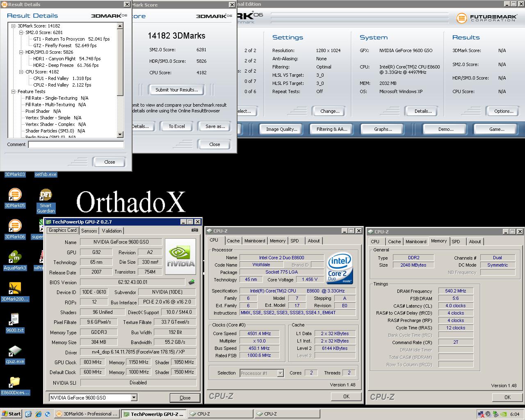The image size is (525, 420).
Task: Click the third quick launch icon
Action: tap(48, 414)
